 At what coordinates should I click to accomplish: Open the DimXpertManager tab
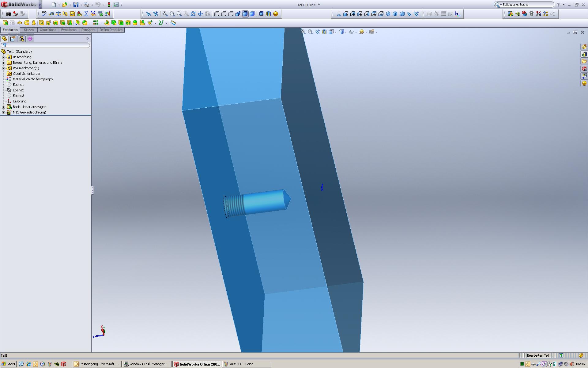click(x=30, y=39)
